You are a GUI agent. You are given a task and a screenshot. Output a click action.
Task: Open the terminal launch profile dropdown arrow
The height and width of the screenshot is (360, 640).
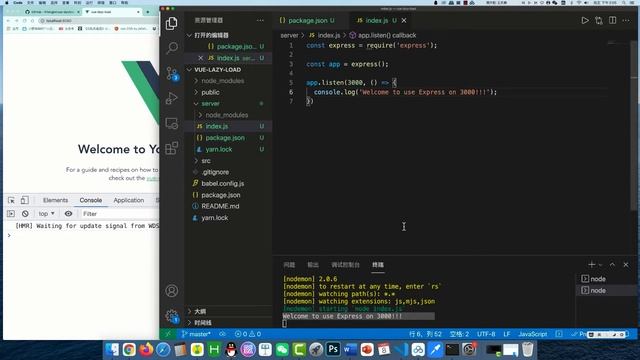(x=600, y=265)
